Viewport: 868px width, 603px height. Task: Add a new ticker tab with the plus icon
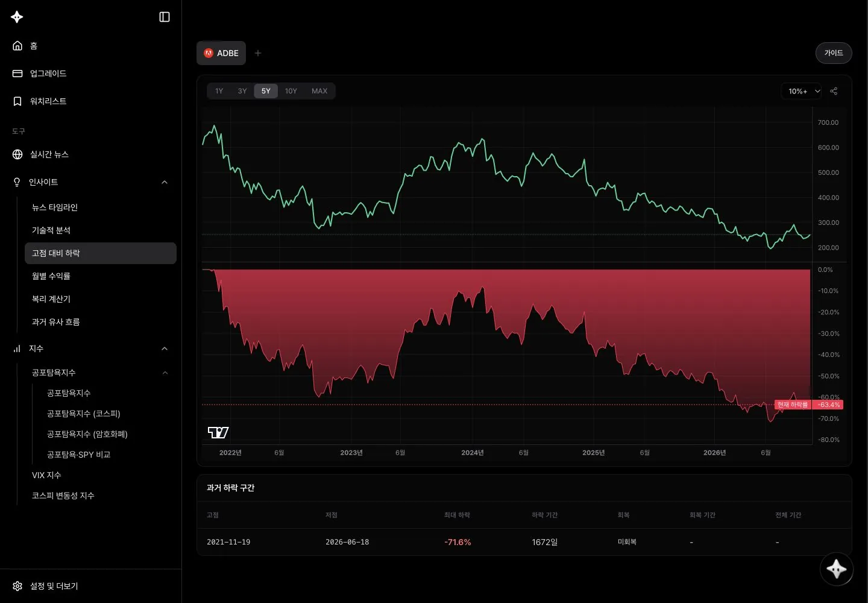[x=258, y=53]
